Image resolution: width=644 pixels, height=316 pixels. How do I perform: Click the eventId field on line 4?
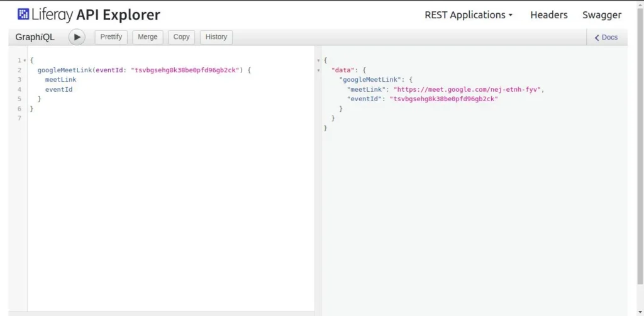pos(58,89)
